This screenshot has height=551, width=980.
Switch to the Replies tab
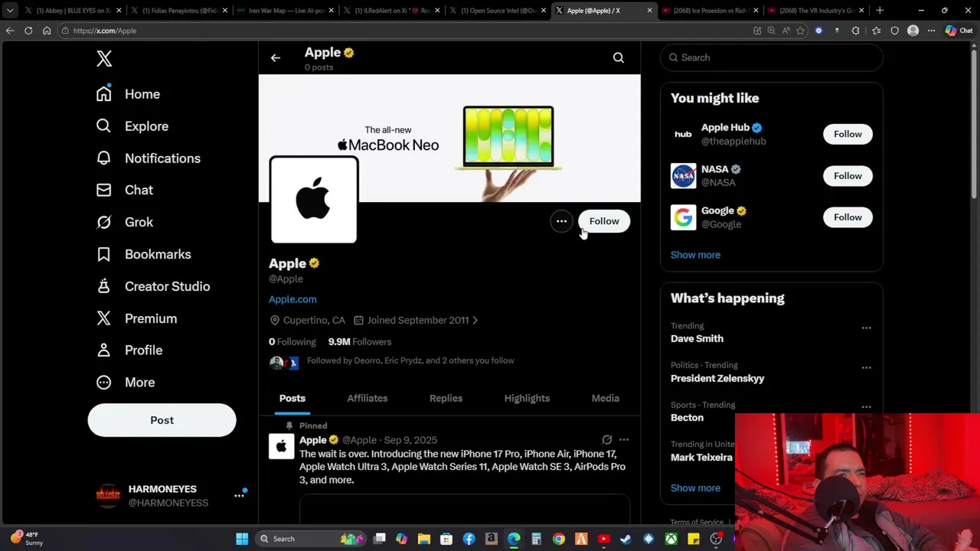446,398
